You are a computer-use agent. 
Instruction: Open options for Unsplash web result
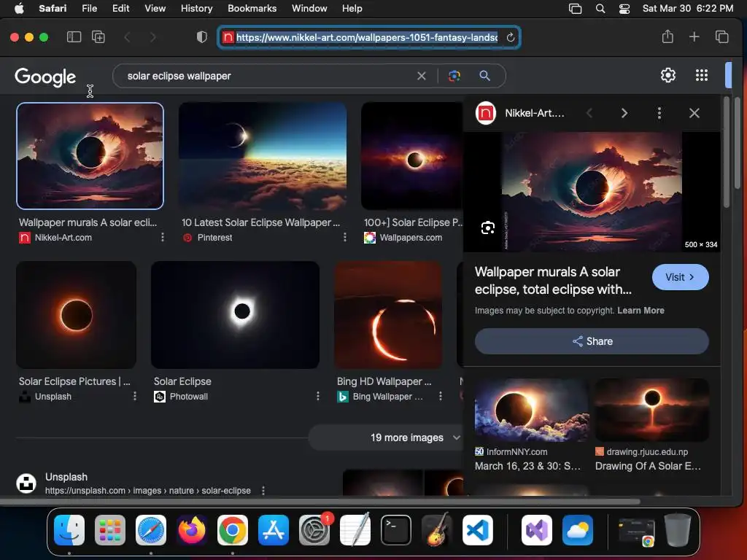(x=263, y=491)
